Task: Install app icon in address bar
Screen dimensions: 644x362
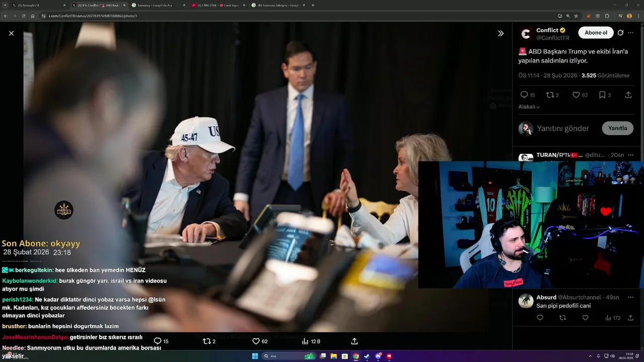Action: point(560,16)
